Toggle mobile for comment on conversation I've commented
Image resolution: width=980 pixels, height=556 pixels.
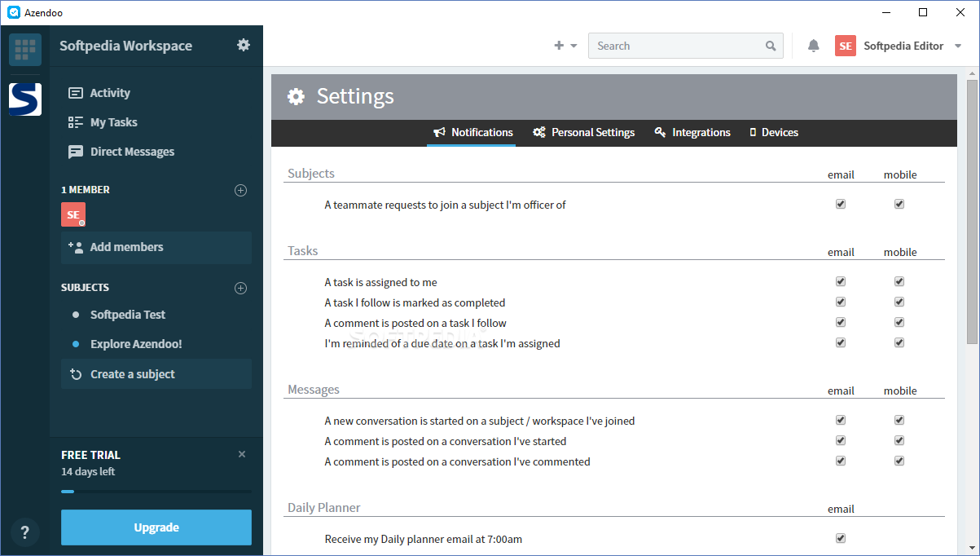point(899,461)
